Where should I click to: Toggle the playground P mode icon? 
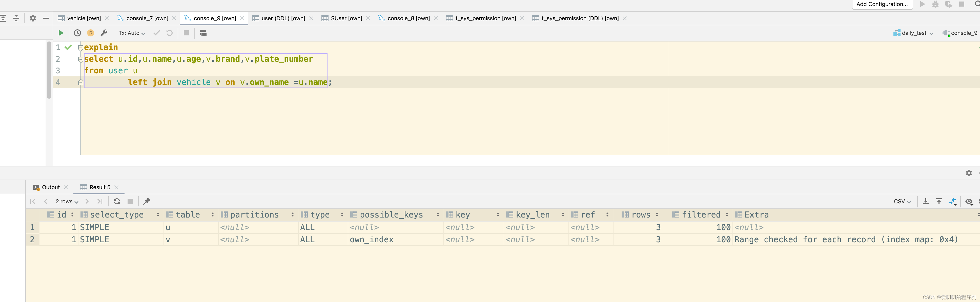click(x=91, y=33)
